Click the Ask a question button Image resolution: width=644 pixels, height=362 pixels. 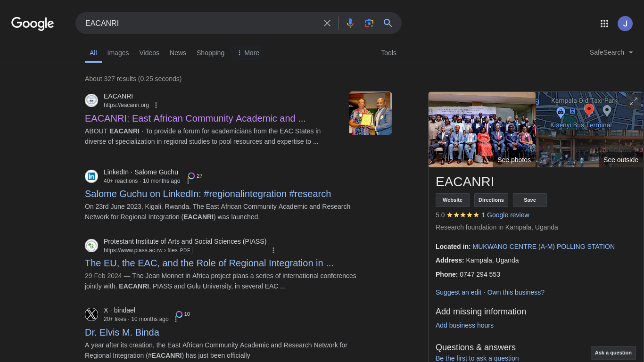coord(613,353)
